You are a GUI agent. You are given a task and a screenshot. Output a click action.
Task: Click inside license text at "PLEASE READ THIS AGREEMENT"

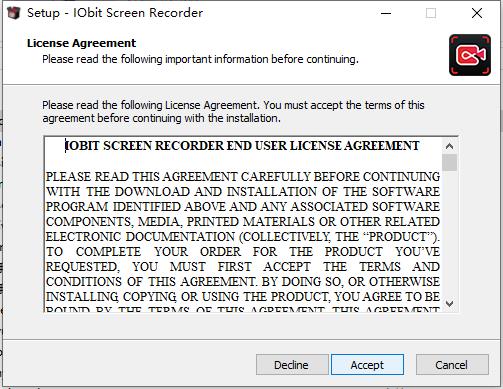(141, 176)
